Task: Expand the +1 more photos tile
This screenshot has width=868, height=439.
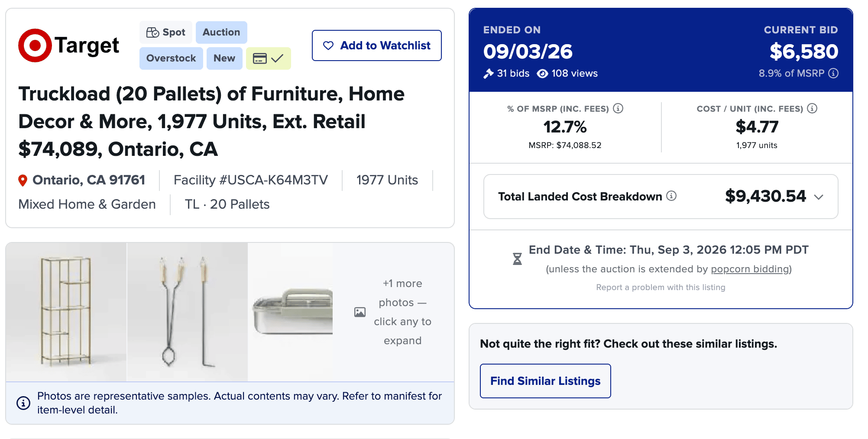Action: [393, 312]
